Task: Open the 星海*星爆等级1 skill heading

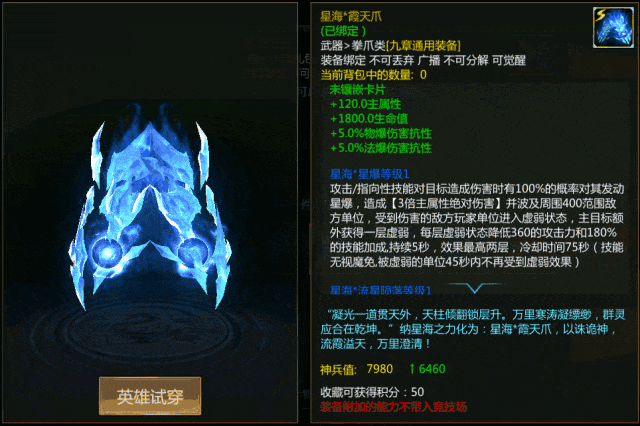Action: point(369,174)
